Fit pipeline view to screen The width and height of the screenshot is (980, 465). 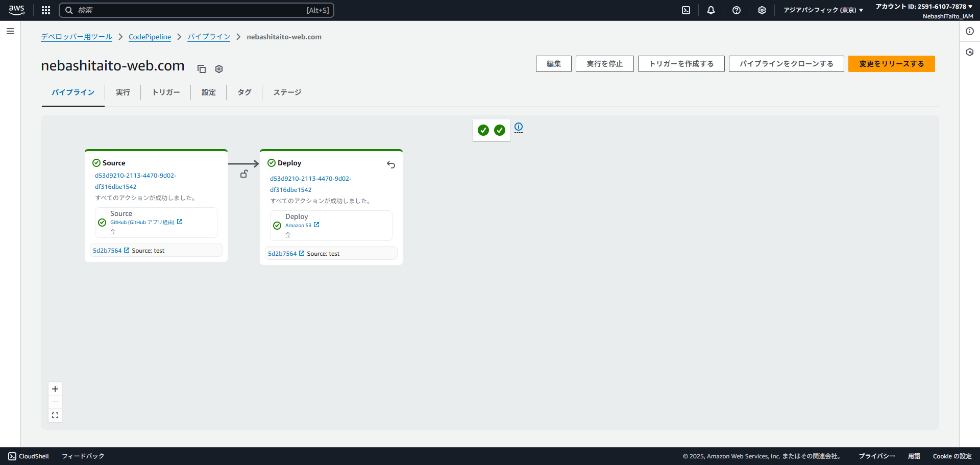[55, 415]
